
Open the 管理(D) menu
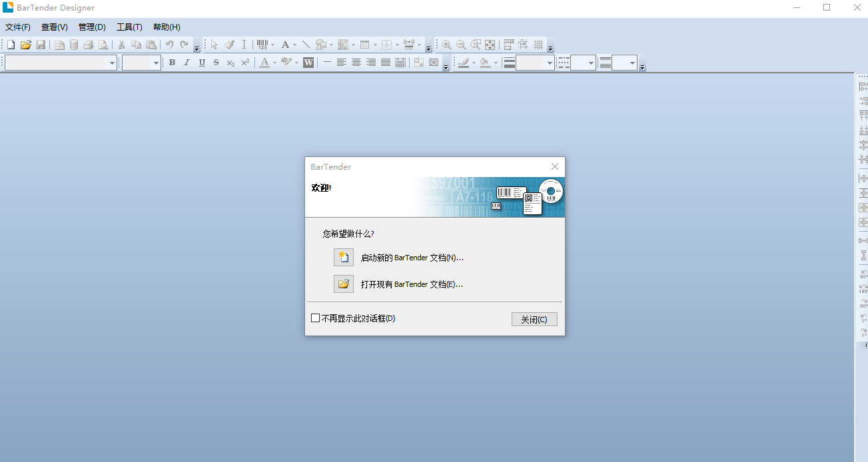[92, 27]
